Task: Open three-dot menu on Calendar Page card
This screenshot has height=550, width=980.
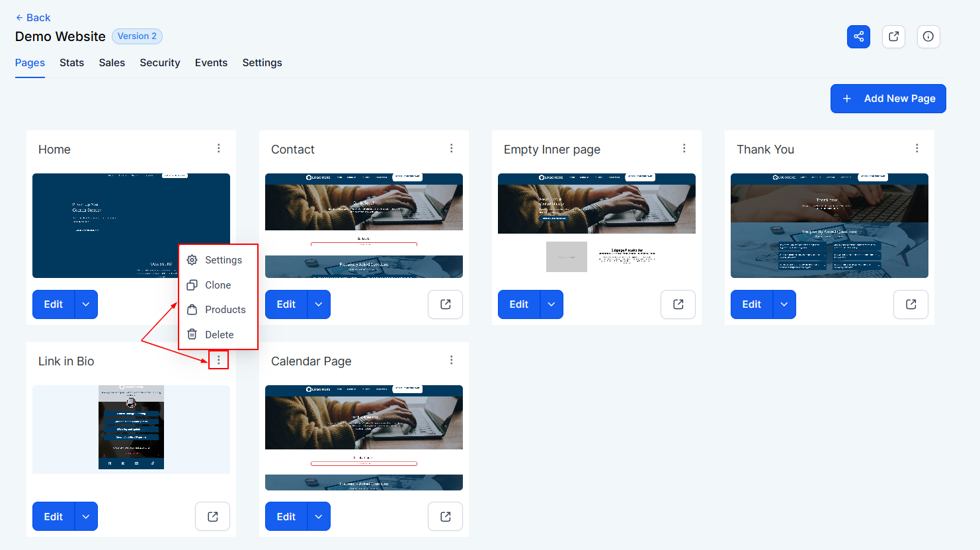Action: coord(452,360)
